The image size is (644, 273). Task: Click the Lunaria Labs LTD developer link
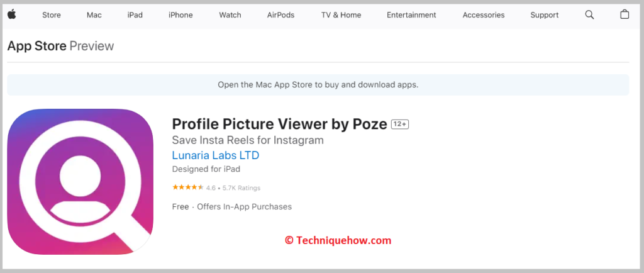[216, 155]
